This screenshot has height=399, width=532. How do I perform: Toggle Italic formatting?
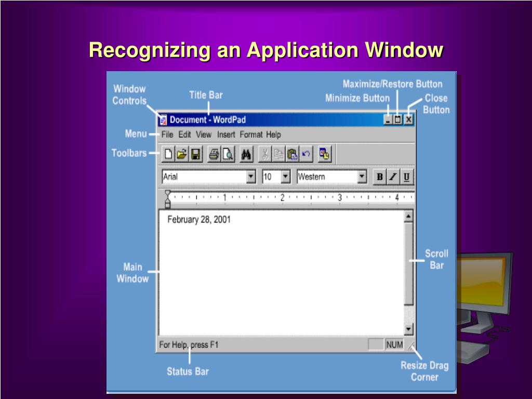pyautogui.click(x=393, y=177)
